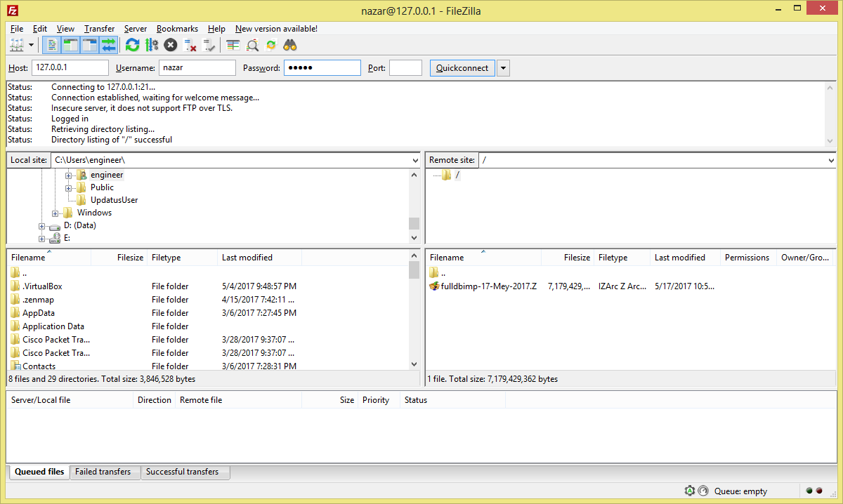
Task: Switch to the Queued files tab
Action: 39,472
